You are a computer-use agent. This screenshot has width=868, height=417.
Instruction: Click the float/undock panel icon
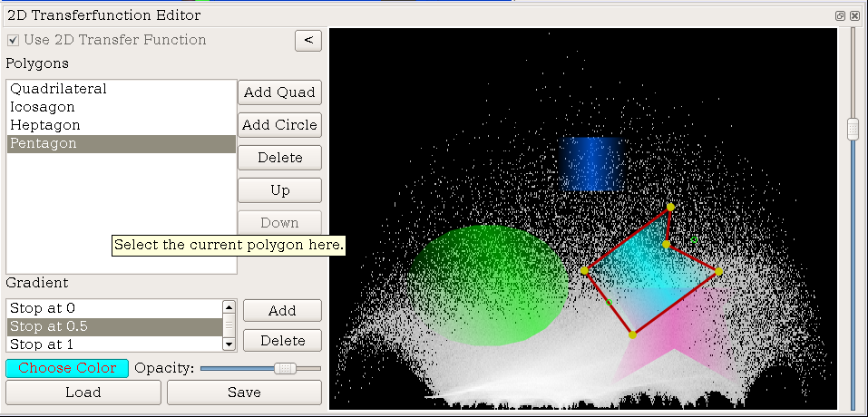coord(840,16)
